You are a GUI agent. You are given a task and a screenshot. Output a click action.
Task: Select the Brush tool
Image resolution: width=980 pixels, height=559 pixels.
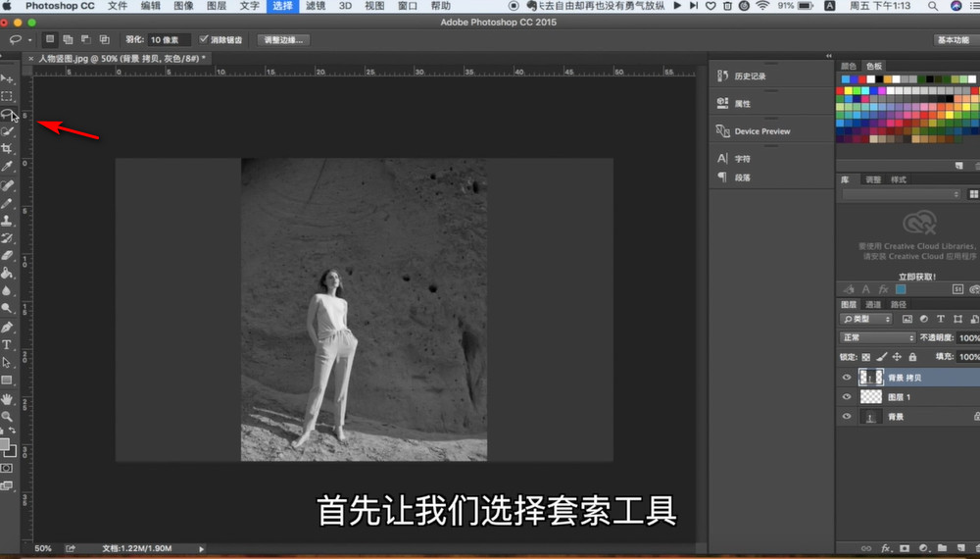(x=7, y=203)
